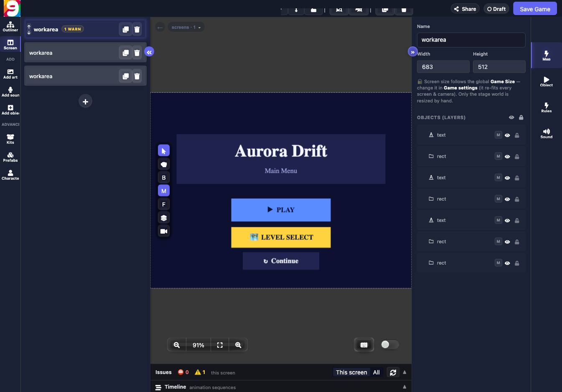Delete the workarea screen marked 1 WARN
The image size is (562, 392).
pyautogui.click(x=137, y=29)
